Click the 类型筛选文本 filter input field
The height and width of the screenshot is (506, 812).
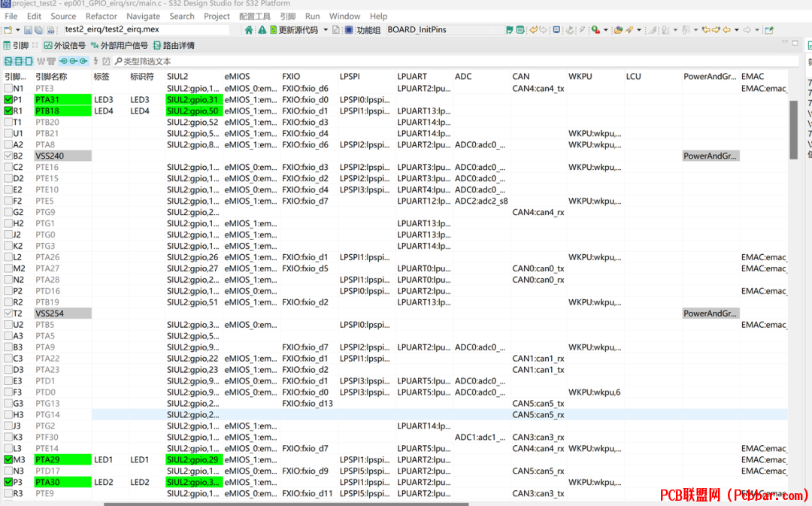click(456, 61)
